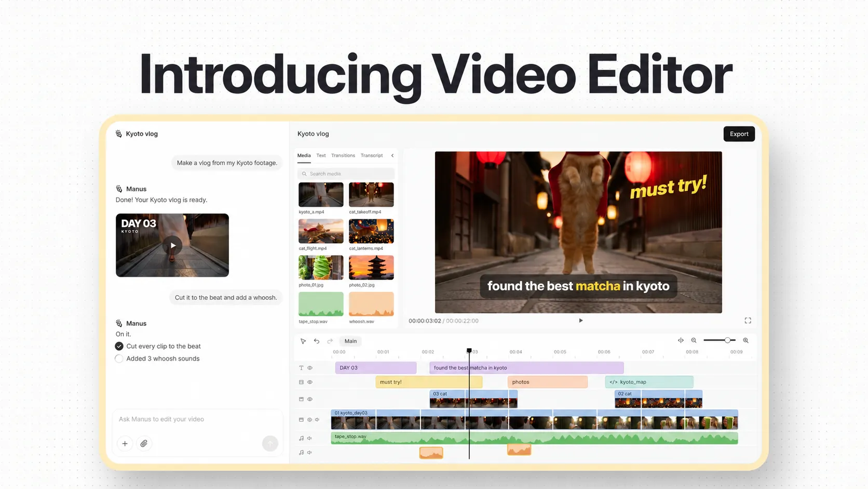Collapse the media panel chevron
Image resolution: width=868 pixels, height=489 pixels.
pos(392,155)
